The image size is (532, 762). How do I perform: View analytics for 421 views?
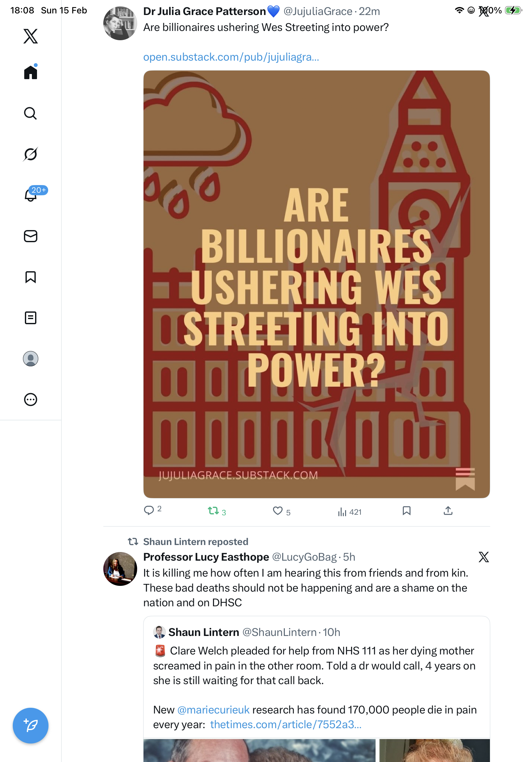[350, 512]
